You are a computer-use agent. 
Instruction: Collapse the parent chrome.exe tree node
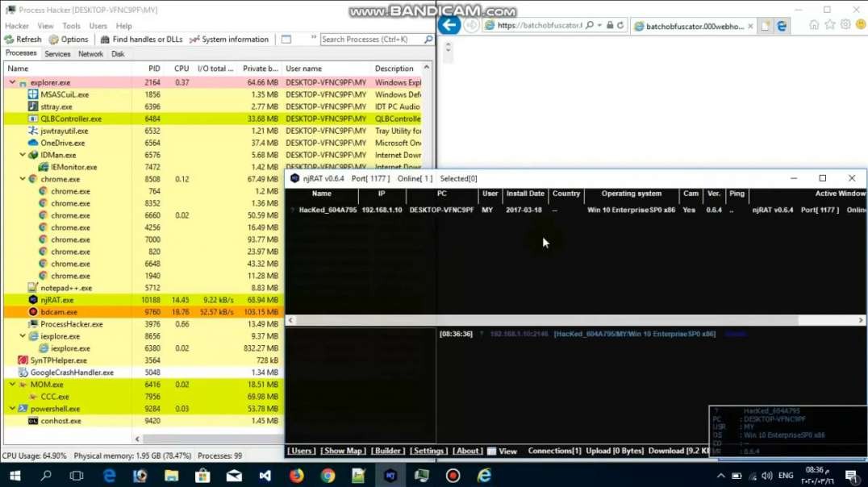coord(23,179)
